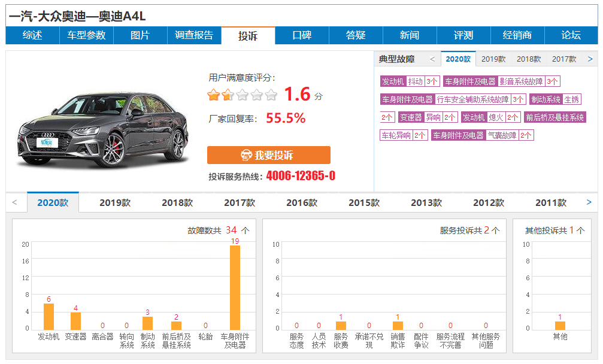Select the 2017款 year tab above charts

pos(240,202)
